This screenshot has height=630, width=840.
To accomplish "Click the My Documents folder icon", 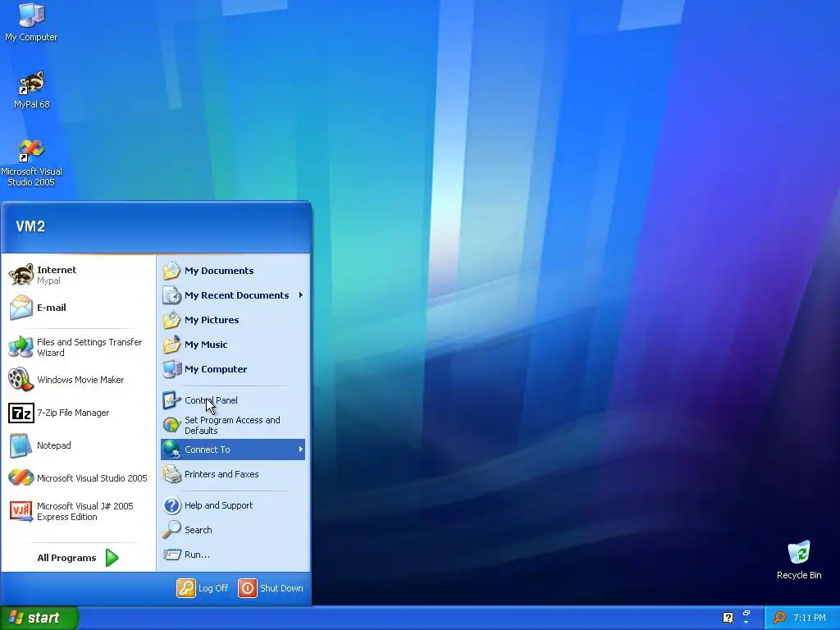I will (x=171, y=271).
